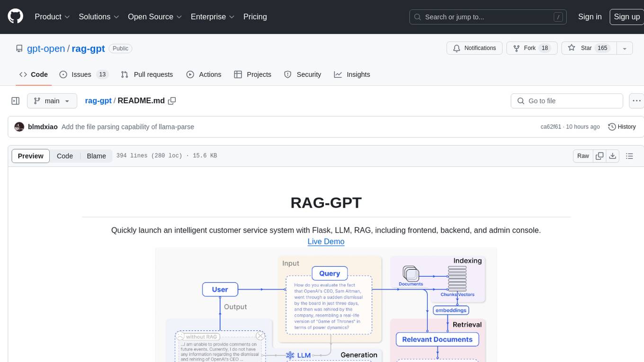Click the Fork count 18
This screenshot has width=644, height=362.
click(x=545, y=48)
